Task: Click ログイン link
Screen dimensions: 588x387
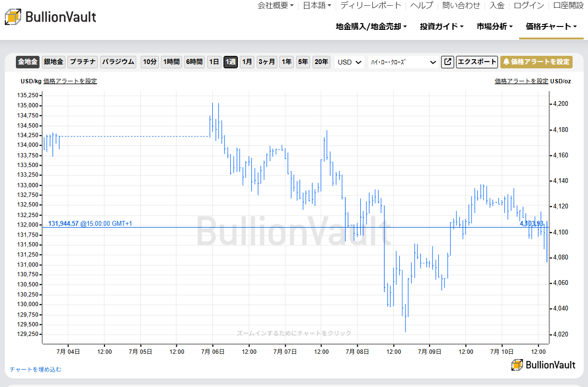Action: point(529,5)
